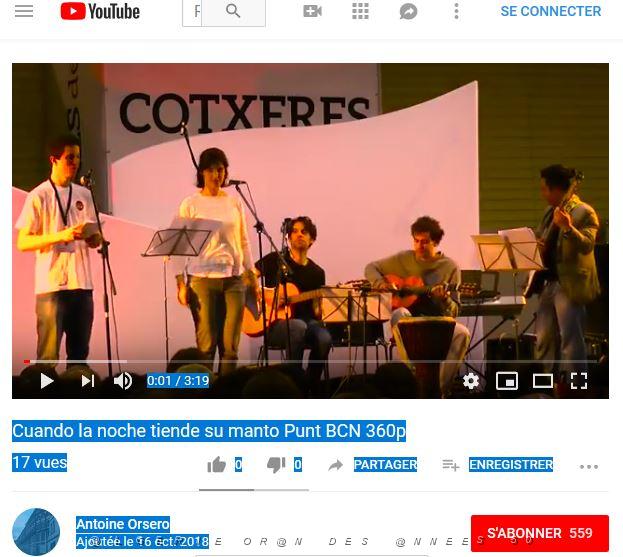Enable the miniplayer mode
The image size is (623, 557).
pyautogui.click(x=507, y=381)
